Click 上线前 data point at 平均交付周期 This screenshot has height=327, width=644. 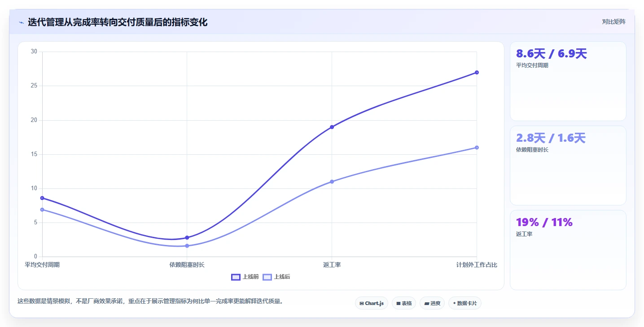click(42, 198)
